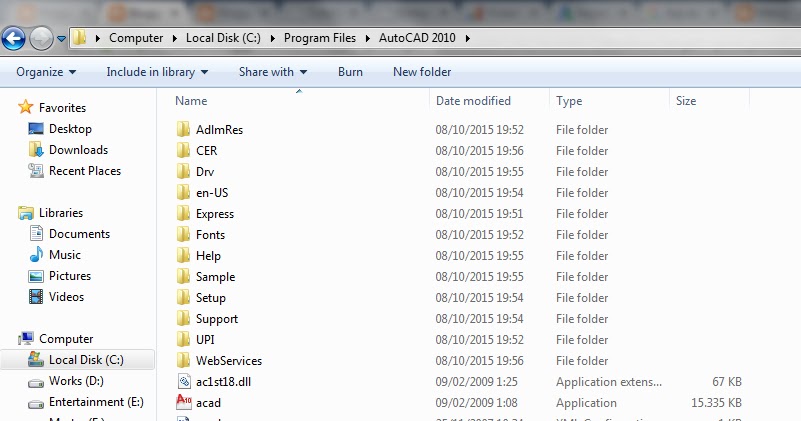Create a New folder from the toolbar
The width and height of the screenshot is (801, 421).
click(422, 72)
